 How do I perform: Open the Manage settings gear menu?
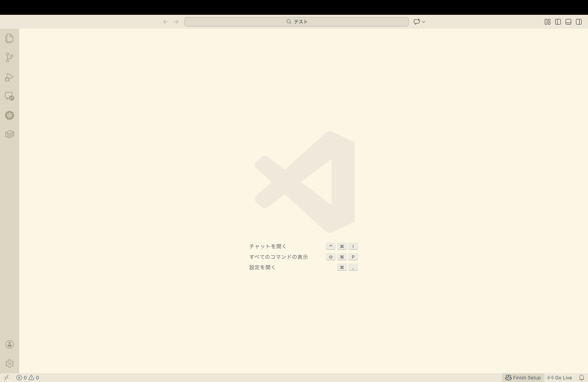point(9,363)
